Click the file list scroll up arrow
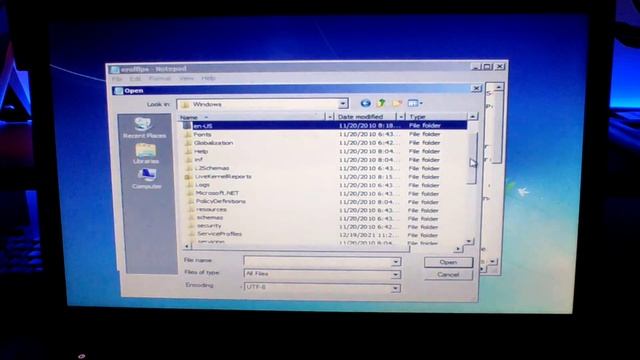 coord(472,117)
